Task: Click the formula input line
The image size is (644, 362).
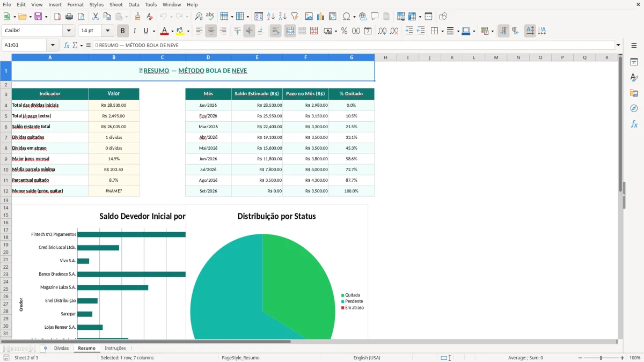Action: [354, 45]
